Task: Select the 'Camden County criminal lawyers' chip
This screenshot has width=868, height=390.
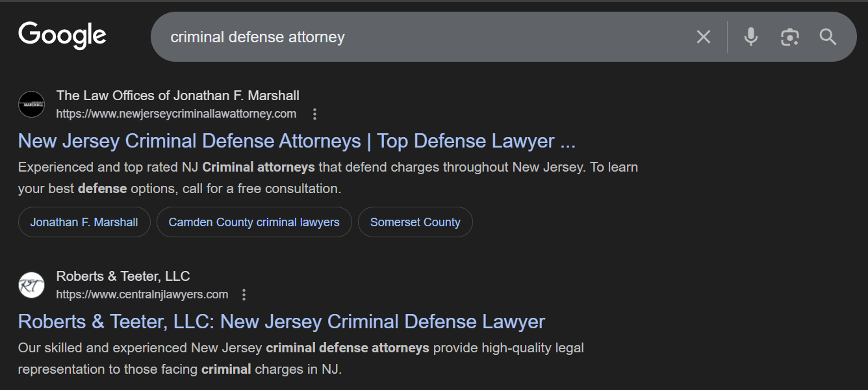Action: point(254,222)
